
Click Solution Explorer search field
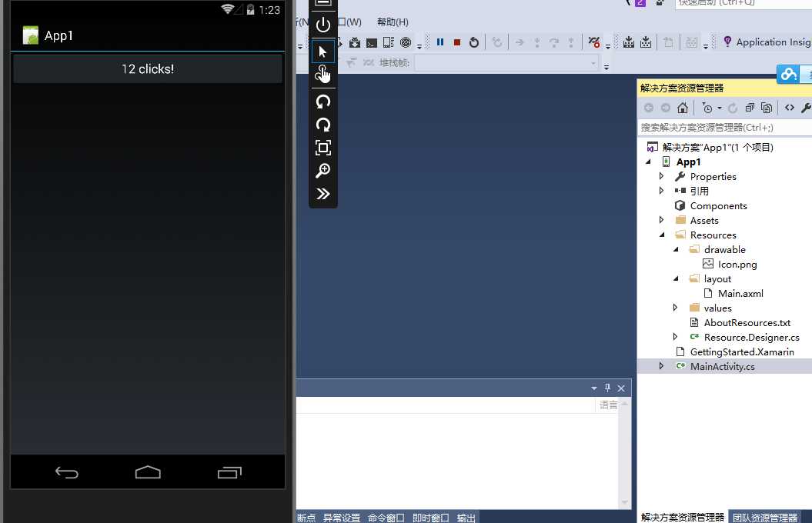(724, 127)
